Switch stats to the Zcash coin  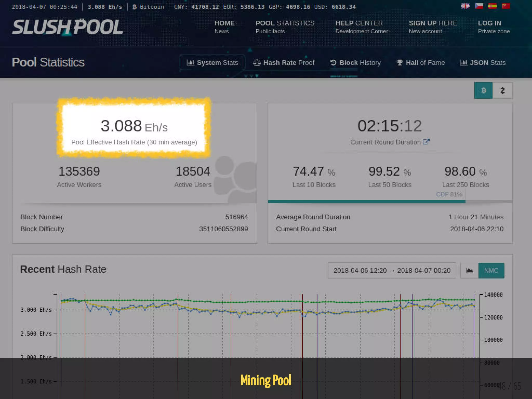pyautogui.click(x=502, y=90)
